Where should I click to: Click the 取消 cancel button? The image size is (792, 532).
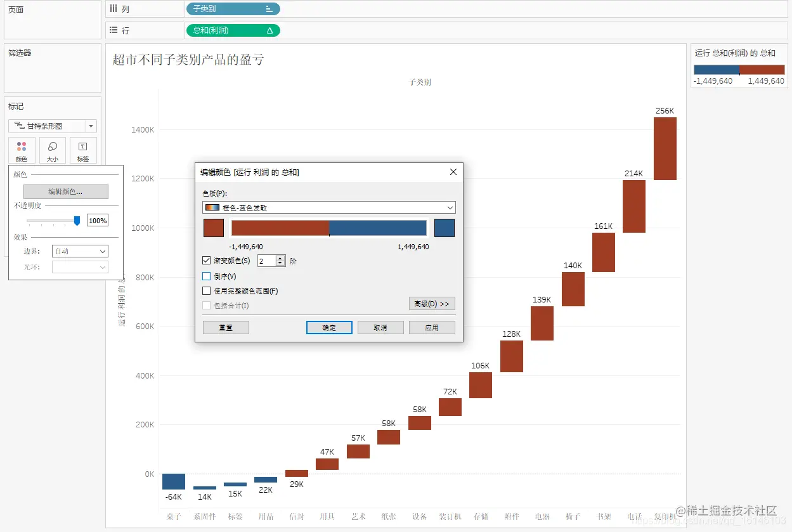380,328
